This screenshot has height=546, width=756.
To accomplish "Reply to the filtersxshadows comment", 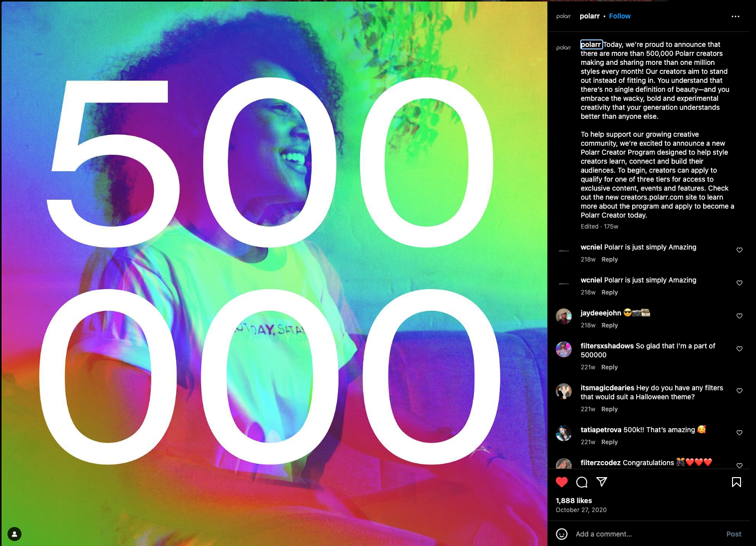I will [x=609, y=367].
